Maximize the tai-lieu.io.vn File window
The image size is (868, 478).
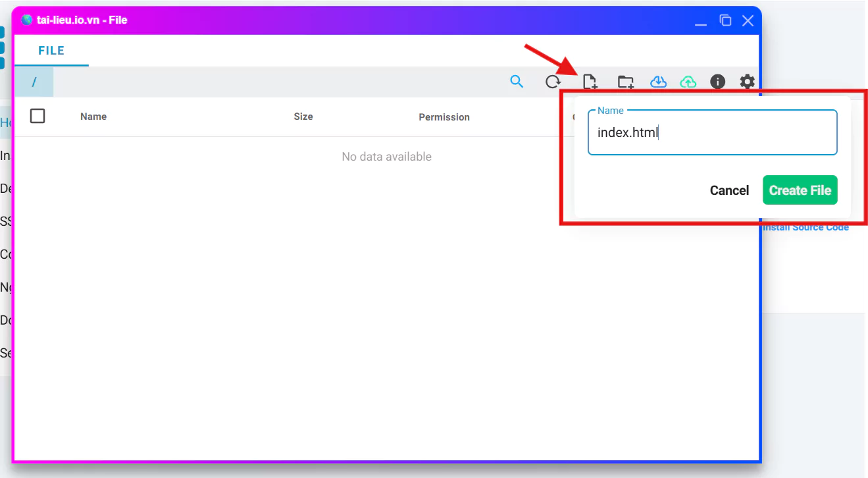point(725,20)
